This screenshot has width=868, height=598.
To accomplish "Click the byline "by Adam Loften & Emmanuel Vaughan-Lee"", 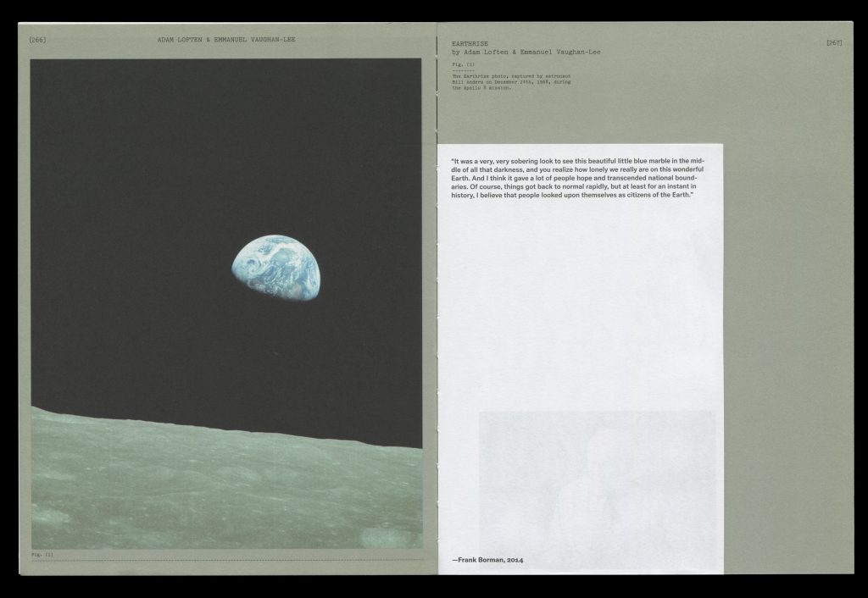I will pyautogui.click(x=526, y=52).
